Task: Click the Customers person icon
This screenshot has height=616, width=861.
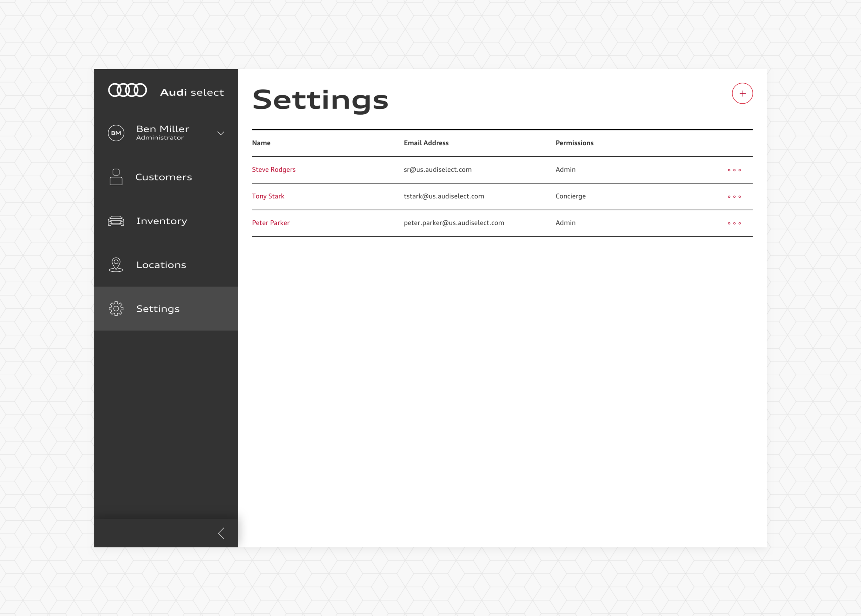Action: click(x=116, y=177)
